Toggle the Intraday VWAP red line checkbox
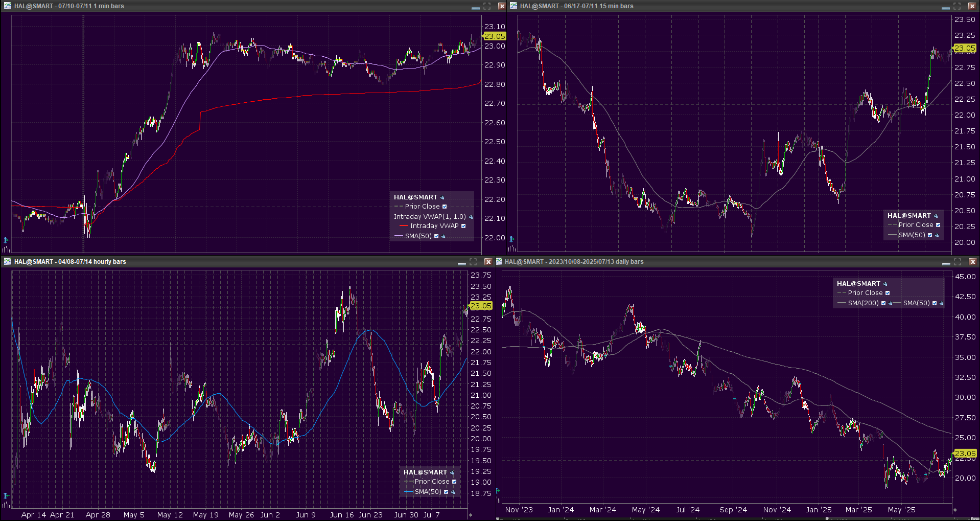This screenshot has width=980, height=521. (x=463, y=226)
